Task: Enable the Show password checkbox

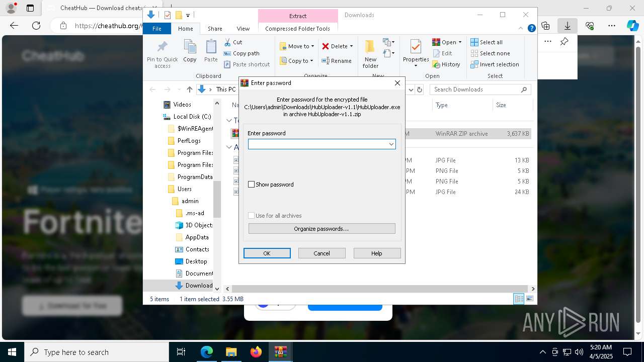Action: pyautogui.click(x=252, y=185)
